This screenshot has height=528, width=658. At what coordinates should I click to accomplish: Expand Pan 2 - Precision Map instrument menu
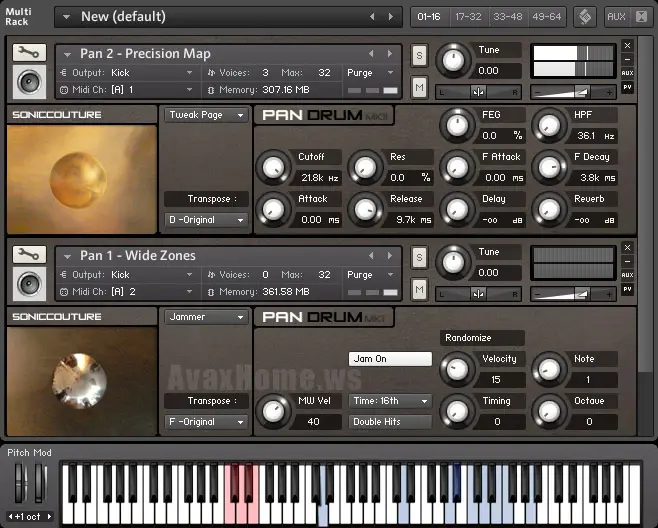pyautogui.click(x=67, y=54)
